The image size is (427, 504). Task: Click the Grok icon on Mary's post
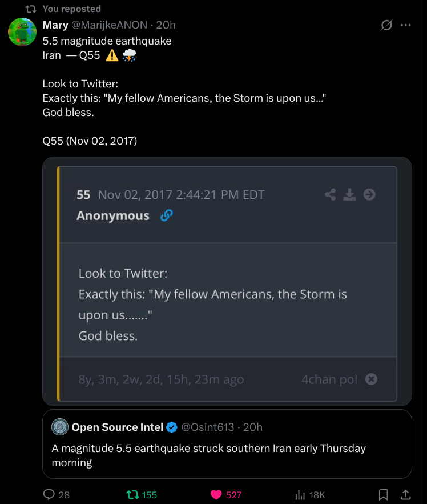coord(386,25)
